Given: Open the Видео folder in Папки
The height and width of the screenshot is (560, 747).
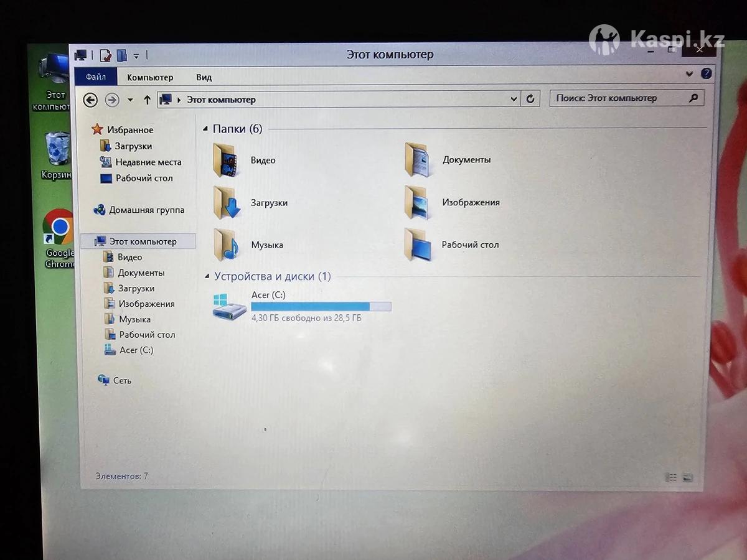Looking at the screenshot, I should [225, 161].
